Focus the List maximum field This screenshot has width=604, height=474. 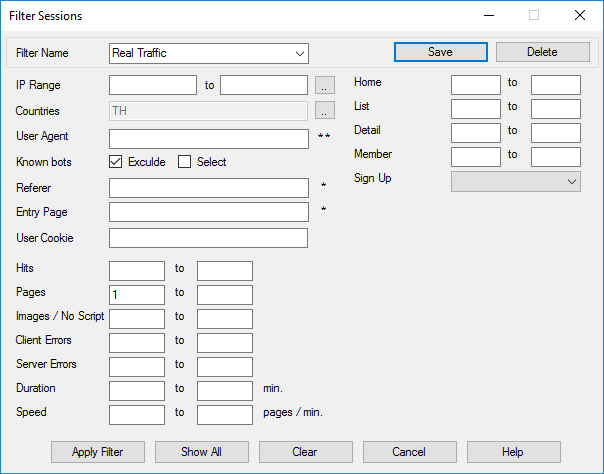[x=556, y=109]
